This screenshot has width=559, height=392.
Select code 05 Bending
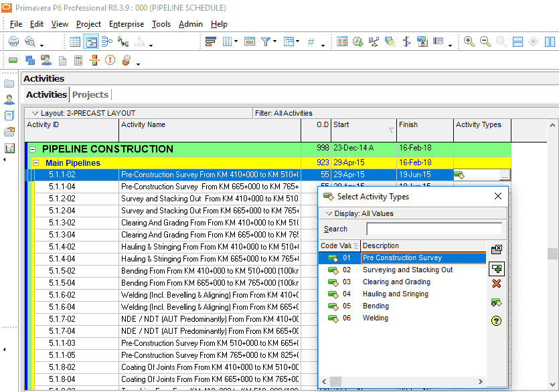pyautogui.click(x=402, y=306)
